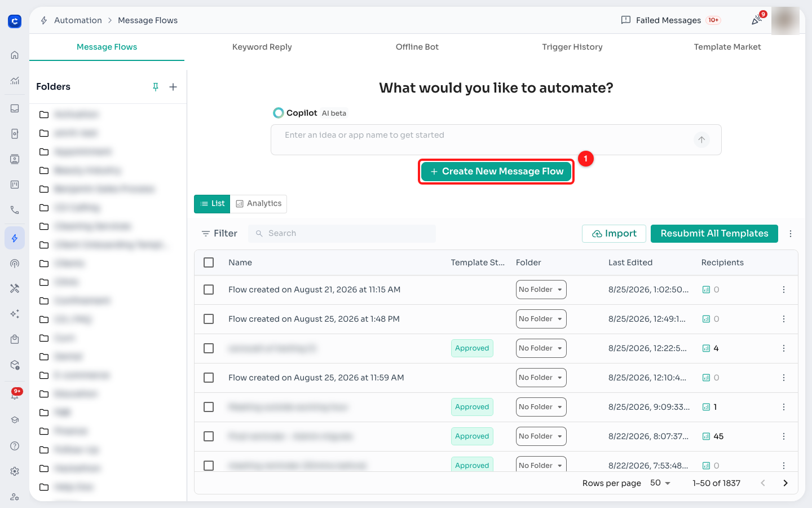The height and width of the screenshot is (508, 812).
Task: Tick the select-all checkbox in table header
Action: pos(209,262)
